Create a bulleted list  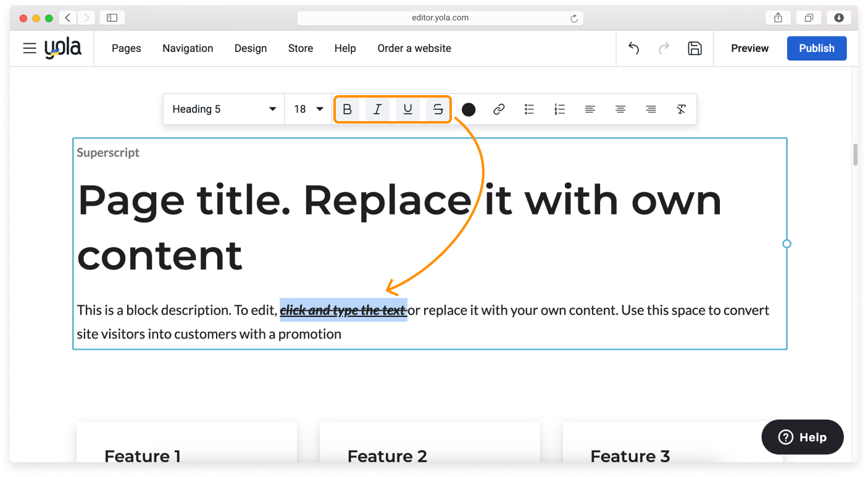pos(529,109)
